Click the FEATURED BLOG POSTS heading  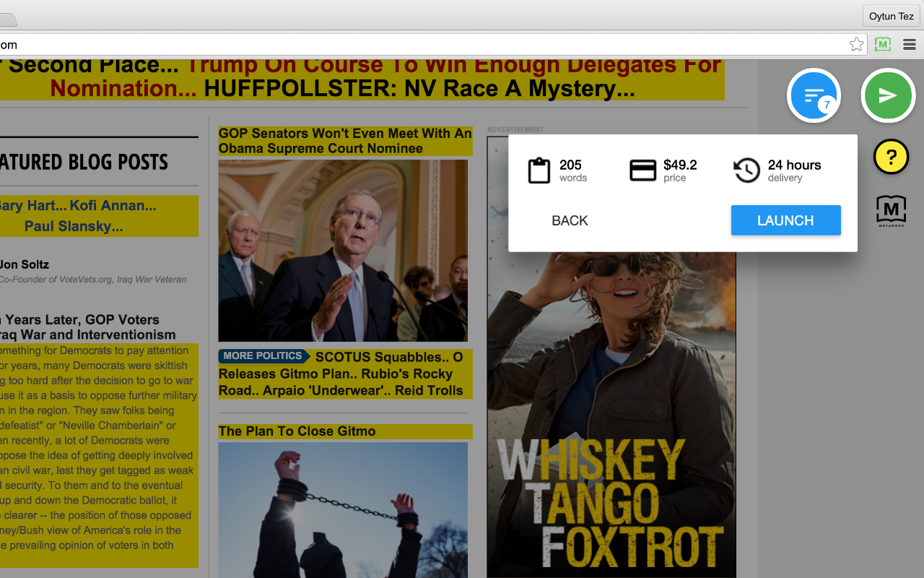84,162
